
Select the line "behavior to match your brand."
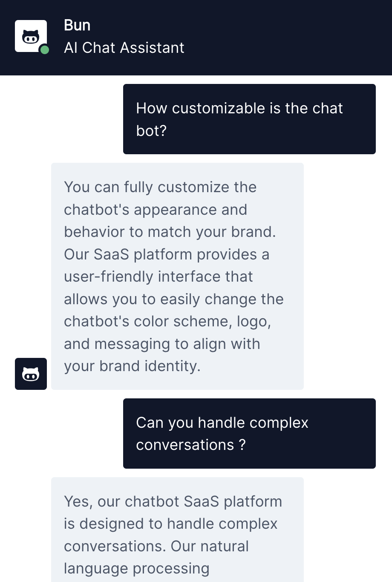click(170, 232)
